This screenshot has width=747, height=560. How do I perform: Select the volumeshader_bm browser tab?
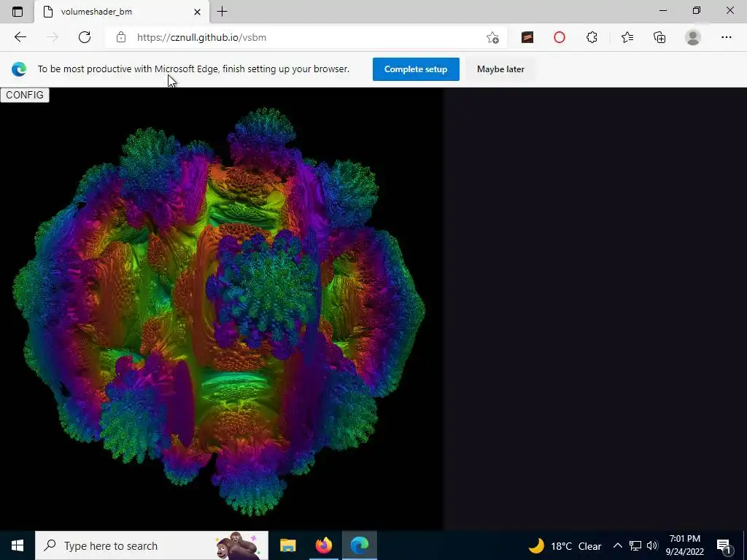click(x=122, y=12)
